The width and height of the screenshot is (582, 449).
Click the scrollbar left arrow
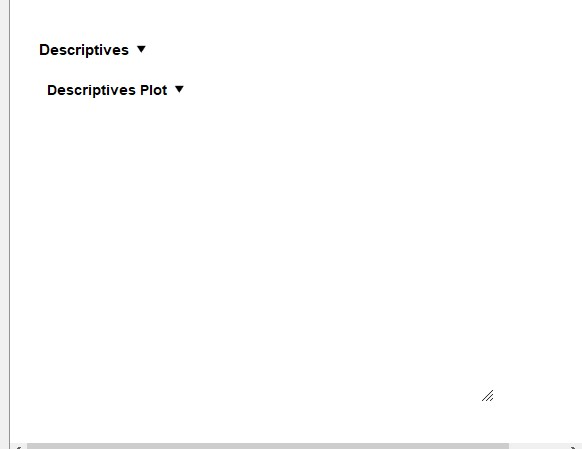(18, 446)
